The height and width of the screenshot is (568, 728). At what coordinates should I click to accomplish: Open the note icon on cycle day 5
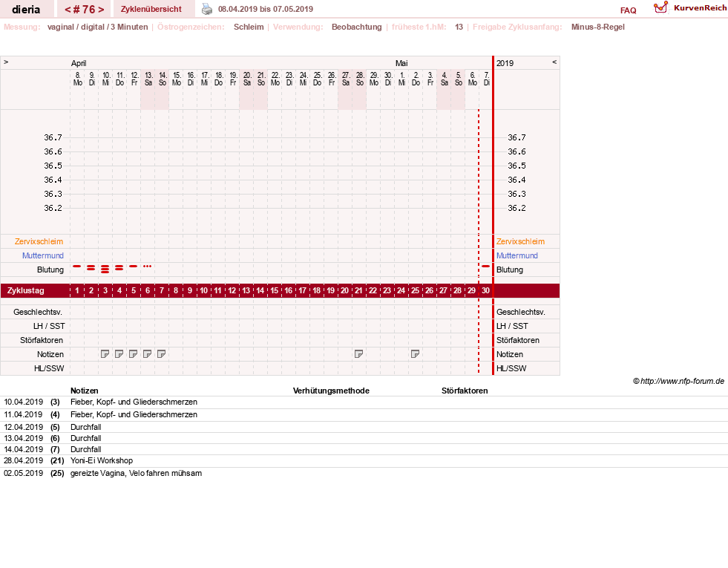click(134, 354)
